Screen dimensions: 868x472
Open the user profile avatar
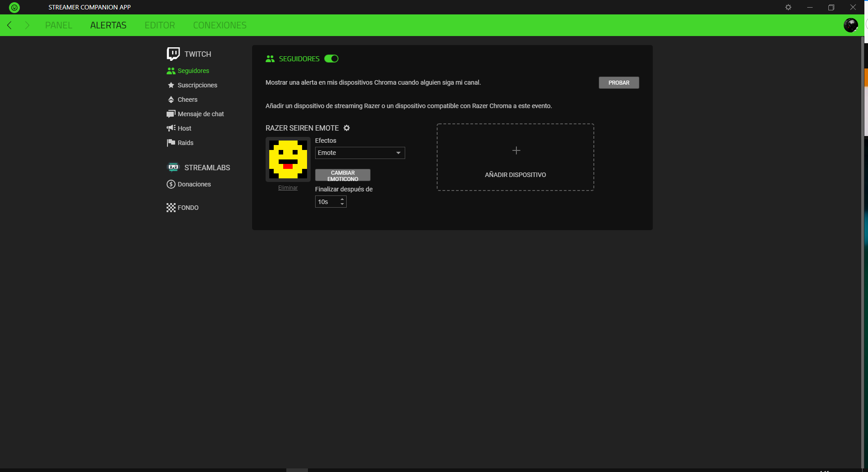tap(850, 25)
